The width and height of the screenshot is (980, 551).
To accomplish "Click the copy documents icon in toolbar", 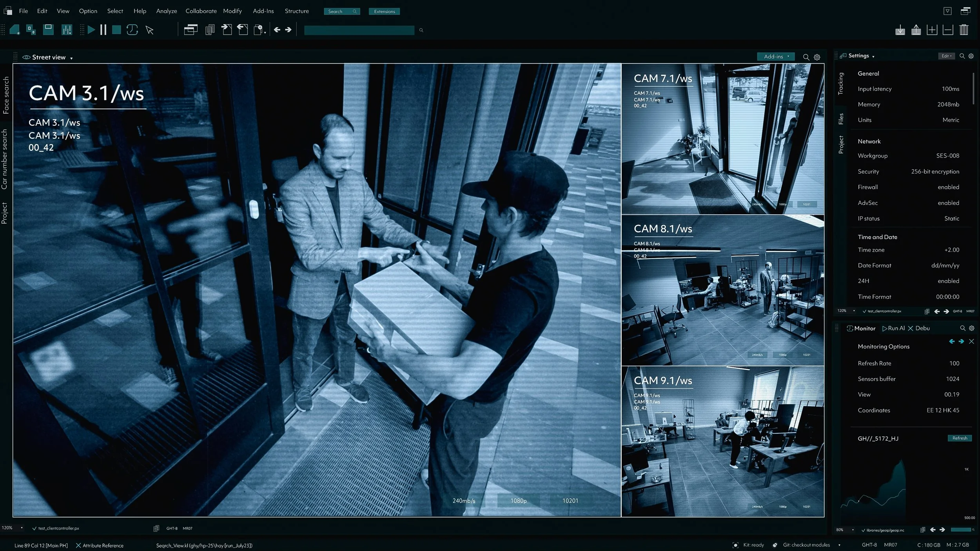I will [210, 30].
